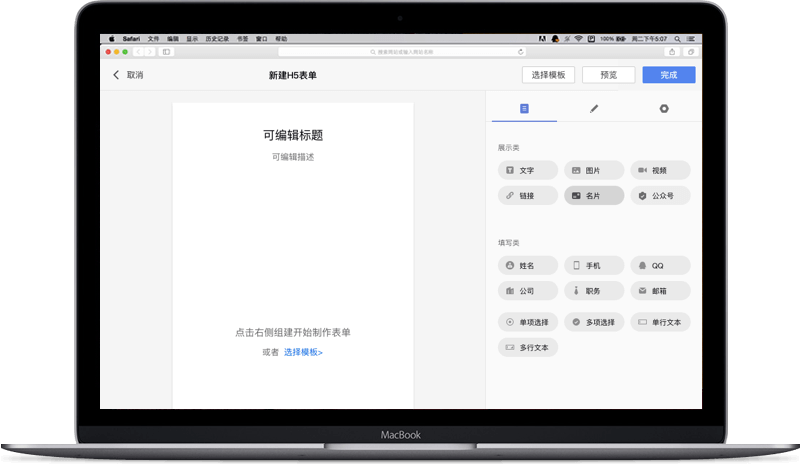Click the clock in menu bar
Screen dimensions: 800x464
point(649,39)
